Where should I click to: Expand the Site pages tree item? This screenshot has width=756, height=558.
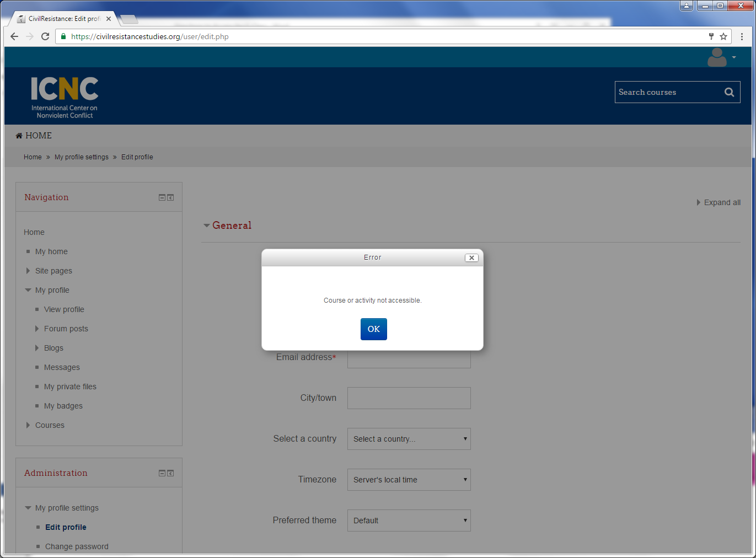click(28, 271)
